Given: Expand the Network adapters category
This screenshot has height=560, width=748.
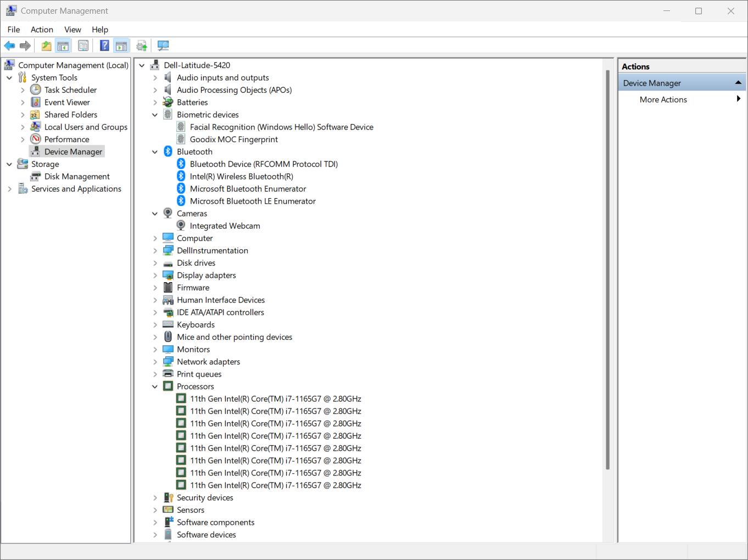Looking at the screenshot, I should (x=155, y=362).
